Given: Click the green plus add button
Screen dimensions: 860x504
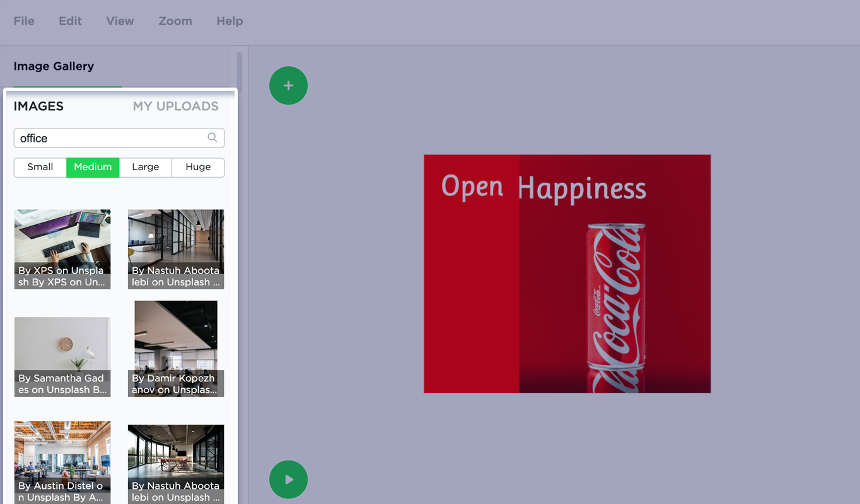Looking at the screenshot, I should pos(288,86).
